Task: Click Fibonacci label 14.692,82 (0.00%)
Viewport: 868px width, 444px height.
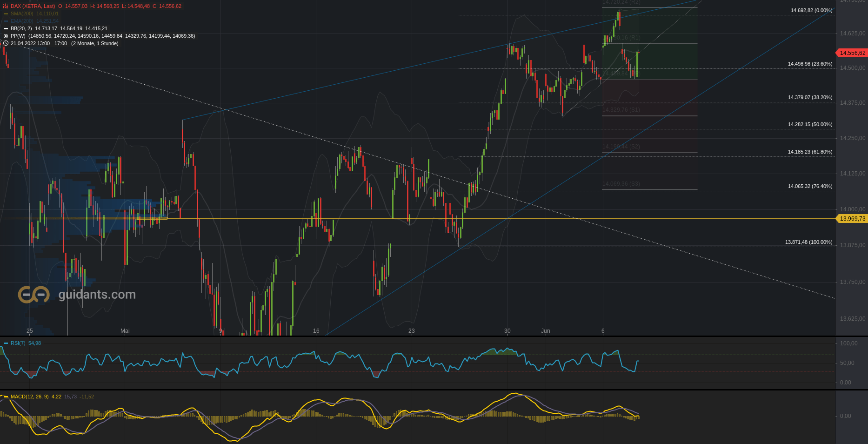Action: click(811, 10)
